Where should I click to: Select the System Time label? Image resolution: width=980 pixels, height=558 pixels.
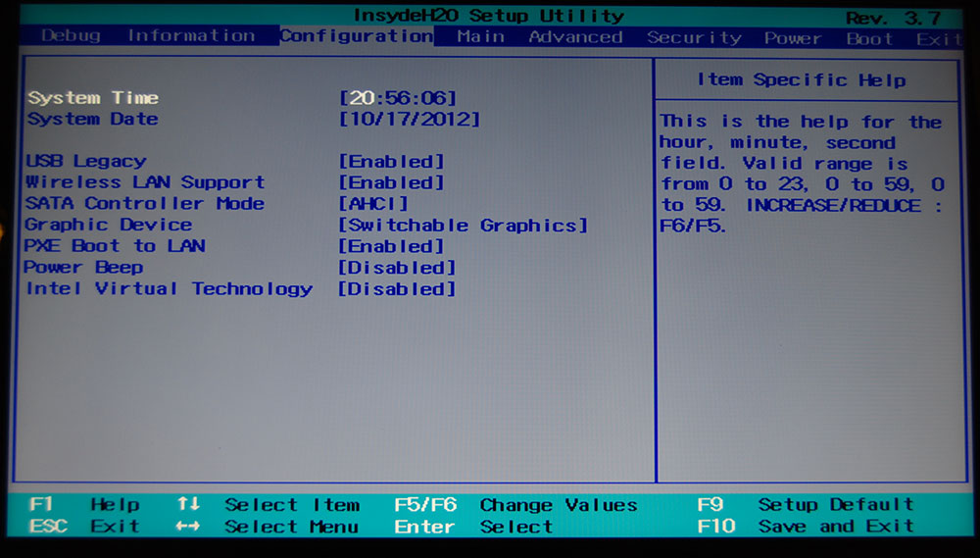93,98
